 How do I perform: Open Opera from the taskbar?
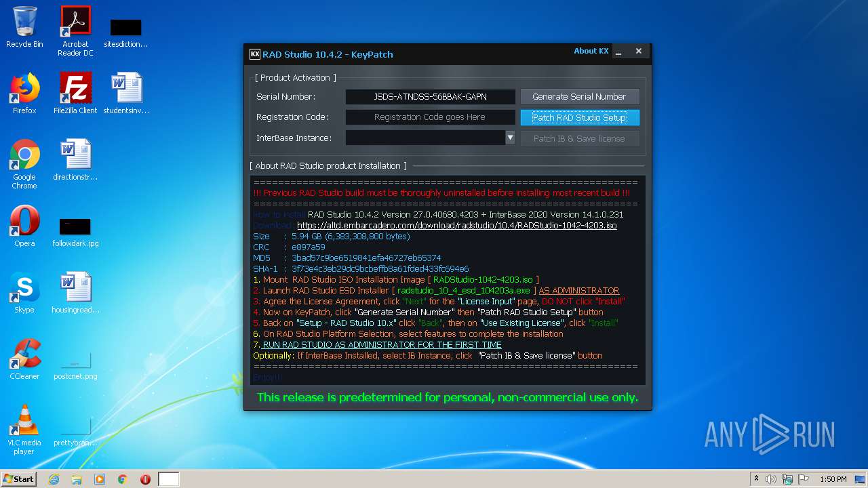(145, 479)
